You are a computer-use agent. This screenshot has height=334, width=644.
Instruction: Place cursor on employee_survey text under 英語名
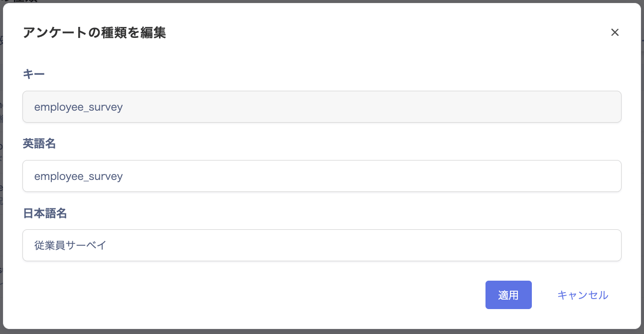tap(78, 176)
